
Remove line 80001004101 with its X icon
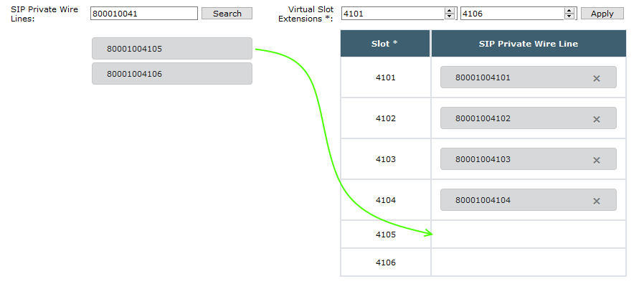(x=597, y=78)
